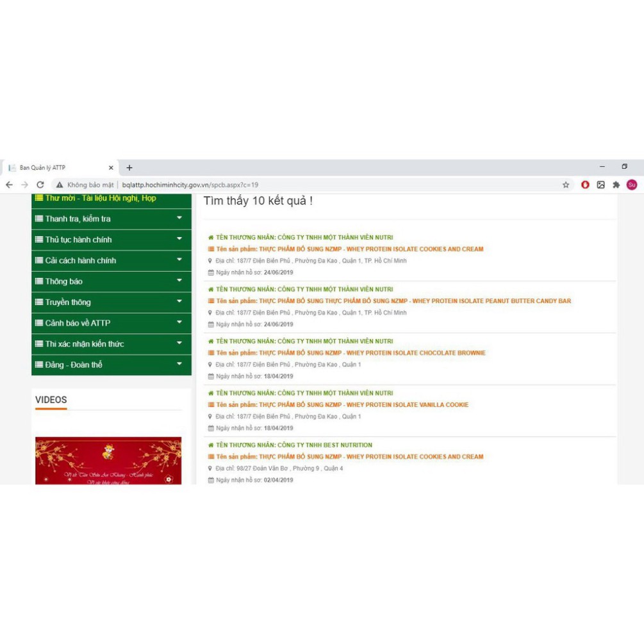The image size is (644, 644).
Task: Select Thư mời - Tài liệu Hội nghị, Họp
Action: tap(100, 199)
